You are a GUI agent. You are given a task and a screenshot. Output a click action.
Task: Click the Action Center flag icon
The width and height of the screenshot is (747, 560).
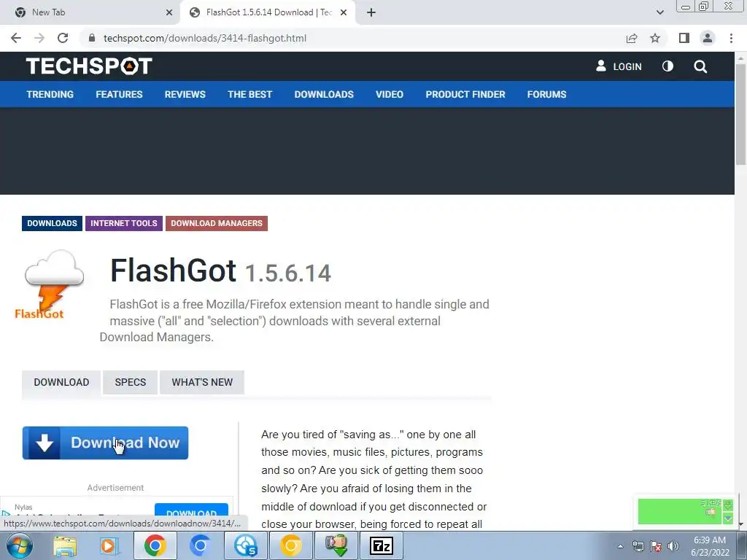(x=656, y=546)
